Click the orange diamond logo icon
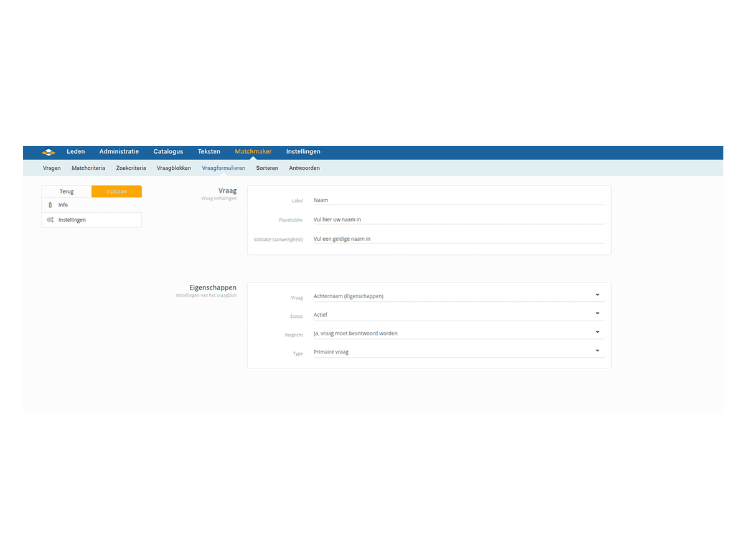The width and height of the screenshot is (747, 560). click(x=49, y=152)
